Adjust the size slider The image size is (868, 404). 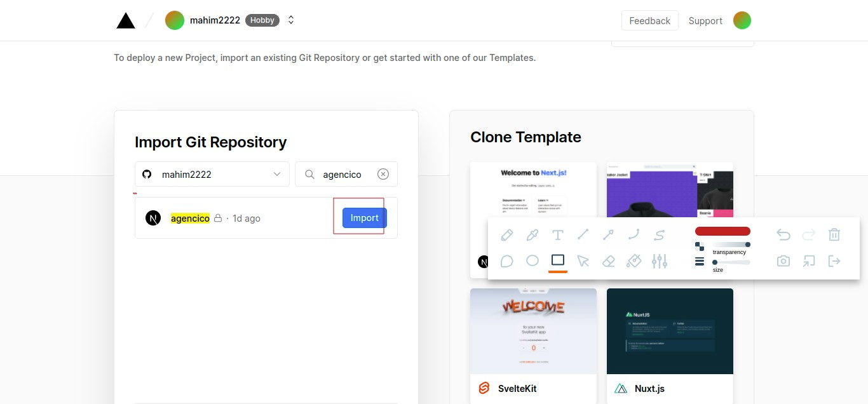click(x=731, y=262)
